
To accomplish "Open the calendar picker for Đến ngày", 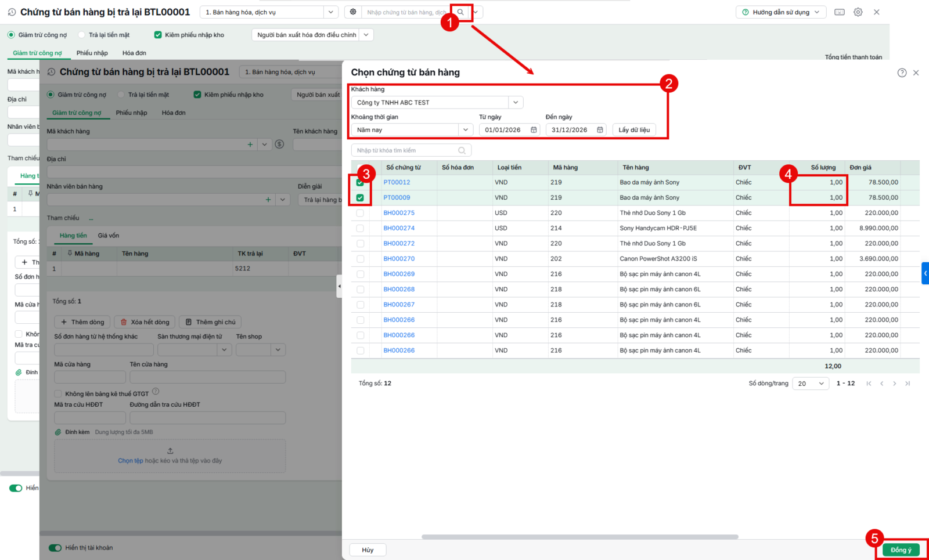I will tap(600, 130).
